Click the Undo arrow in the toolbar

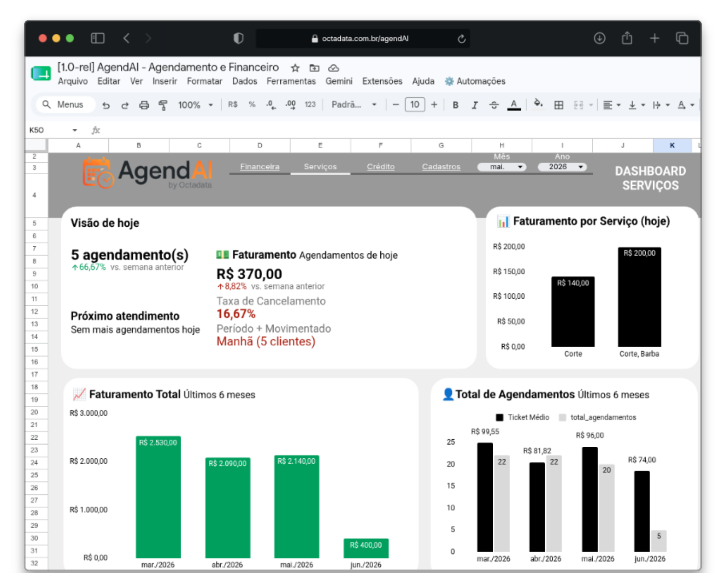coord(106,105)
